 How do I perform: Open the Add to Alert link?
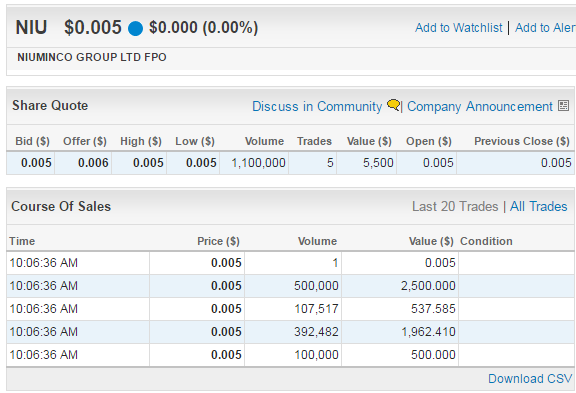point(545,28)
